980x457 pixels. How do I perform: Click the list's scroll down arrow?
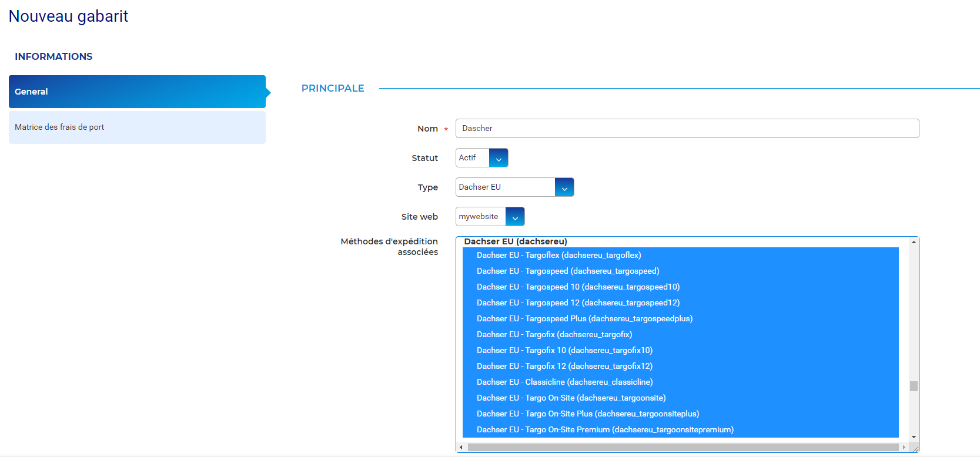[x=914, y=437]
